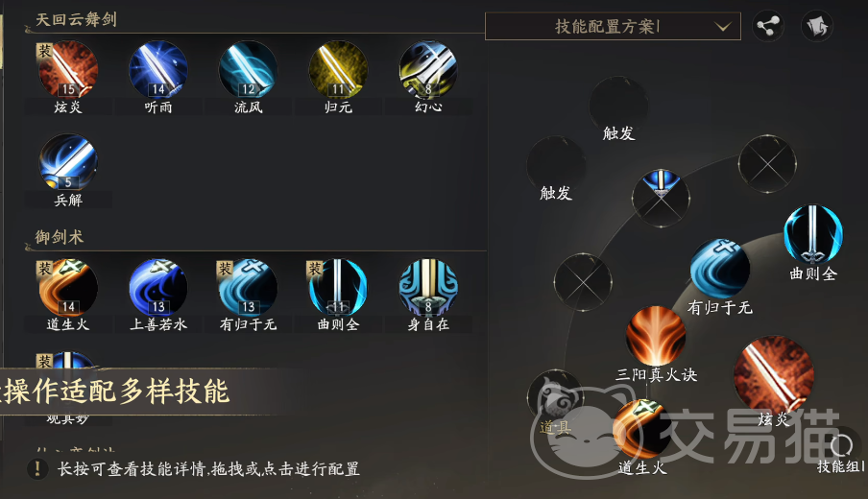Pick the 流风 skill icon

point(248,69)
